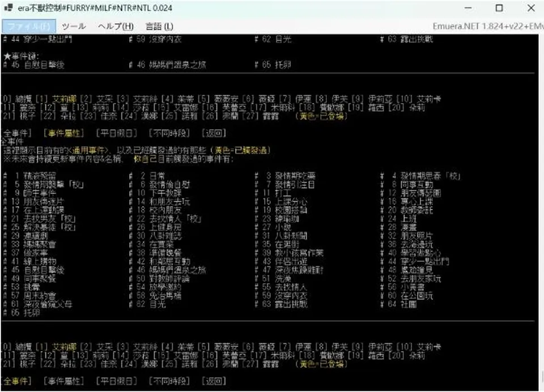Choose event 49 同事聚餐

(30, 279)
